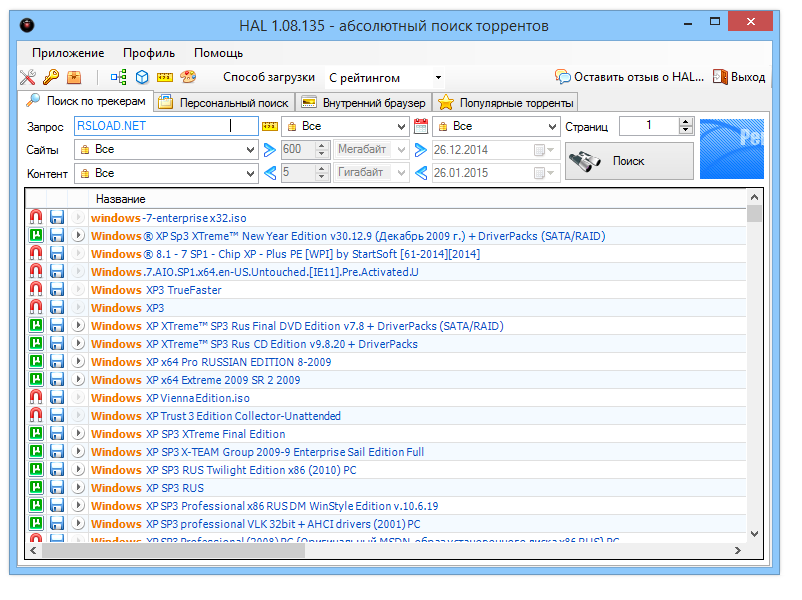Click the golden key icon in toolbar
The width and height of the screenshot is (802, 600).
[50, 77]
